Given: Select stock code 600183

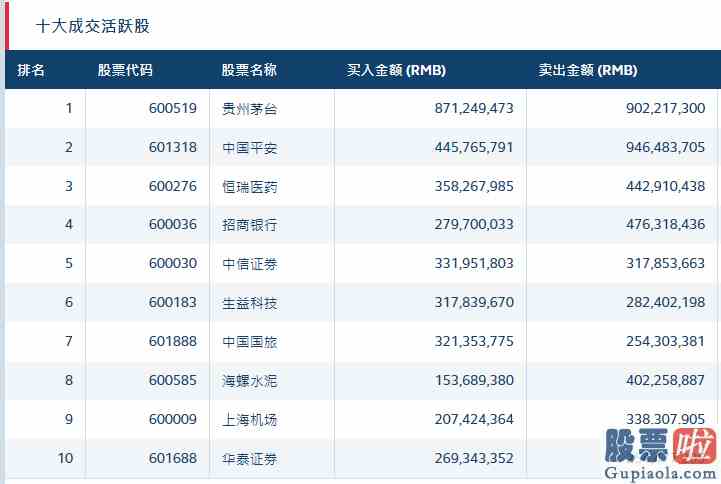Looking at the screenshot, I should pos(173,302).
